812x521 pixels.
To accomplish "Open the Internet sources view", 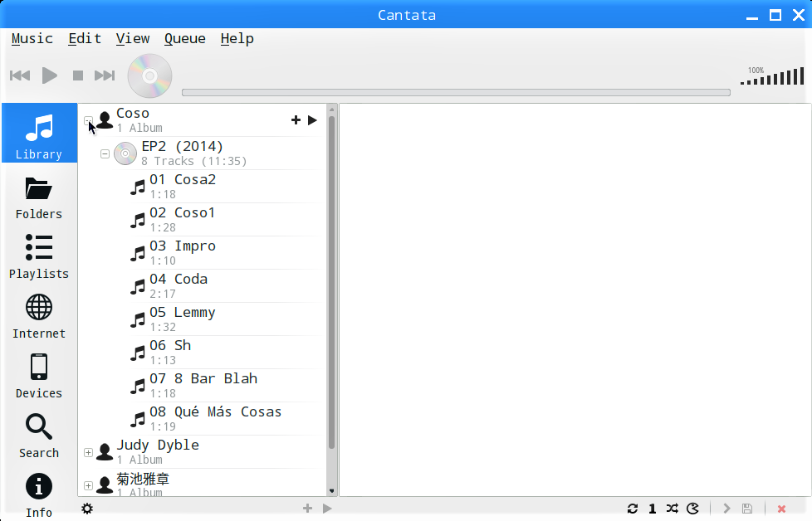I will pos(39,315).
